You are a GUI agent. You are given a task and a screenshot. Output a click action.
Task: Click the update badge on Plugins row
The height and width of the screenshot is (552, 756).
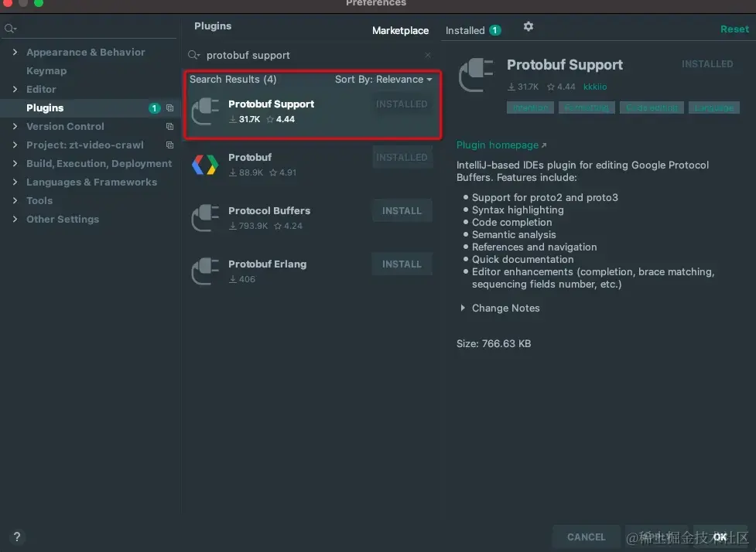click(154, 108)
